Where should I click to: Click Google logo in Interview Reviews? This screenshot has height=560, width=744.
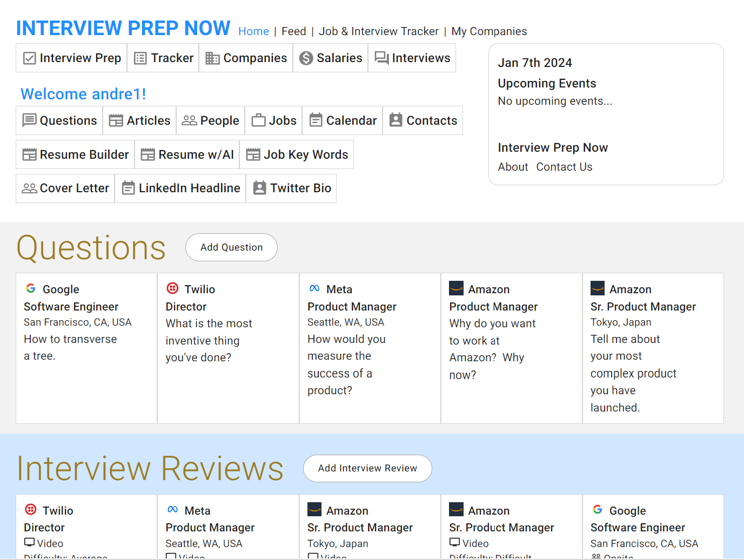point(598,509)
